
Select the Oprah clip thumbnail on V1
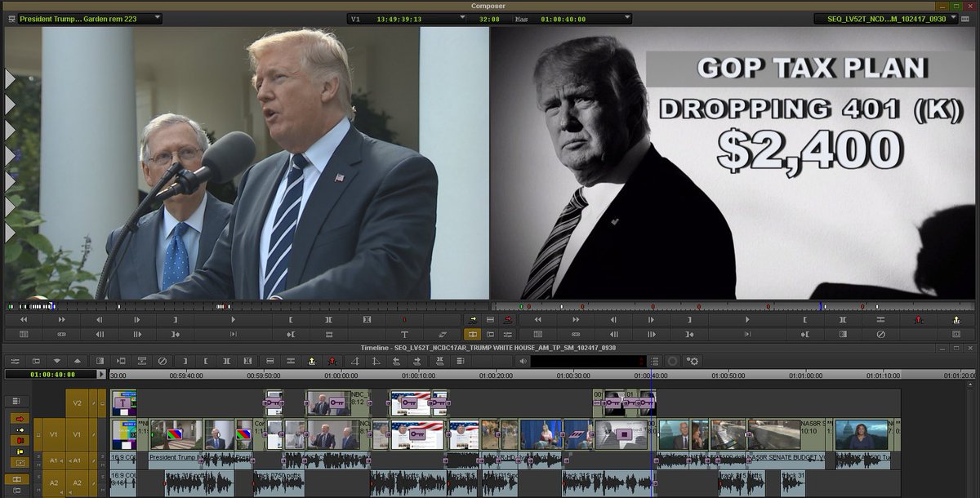862,434
